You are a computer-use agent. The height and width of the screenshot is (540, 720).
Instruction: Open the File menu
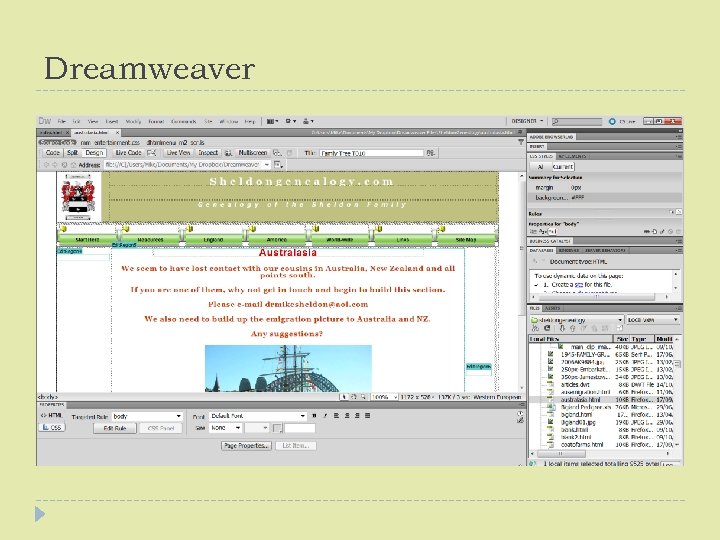click(x=62, y=121)
